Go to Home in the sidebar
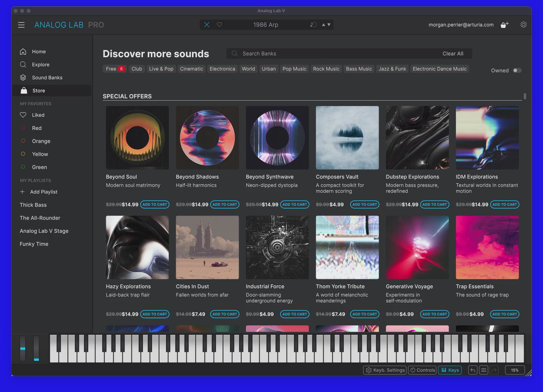 (x=52, y=52)
